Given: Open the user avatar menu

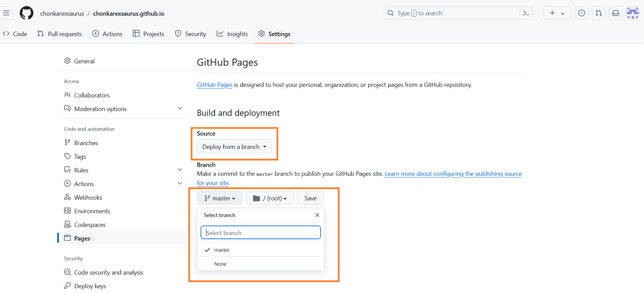Looking at the screenshot, I should coord(633,13).
